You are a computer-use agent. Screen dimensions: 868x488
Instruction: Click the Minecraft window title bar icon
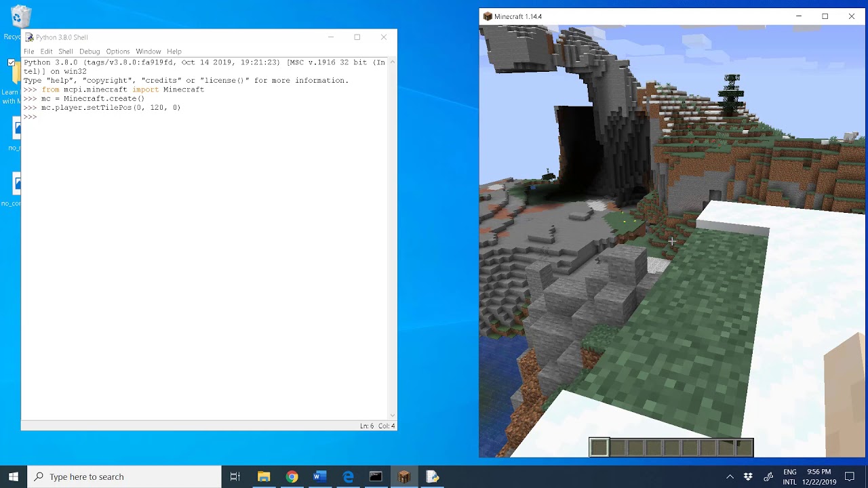pyautogui.click(x=488, y=16)
